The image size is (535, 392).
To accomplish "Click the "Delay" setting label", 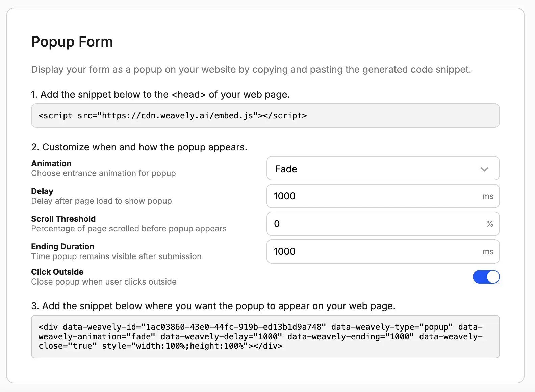I will 42,191.
